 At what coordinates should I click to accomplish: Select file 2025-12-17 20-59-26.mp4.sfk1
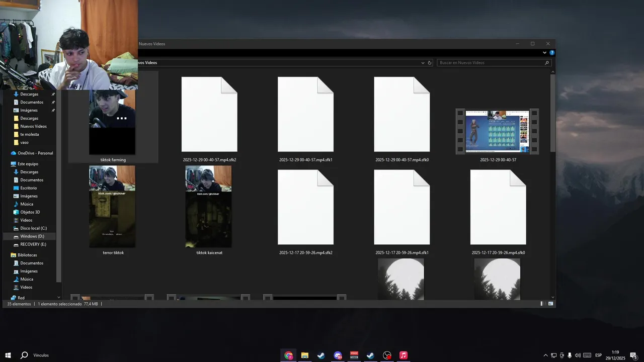pos(402,213)
